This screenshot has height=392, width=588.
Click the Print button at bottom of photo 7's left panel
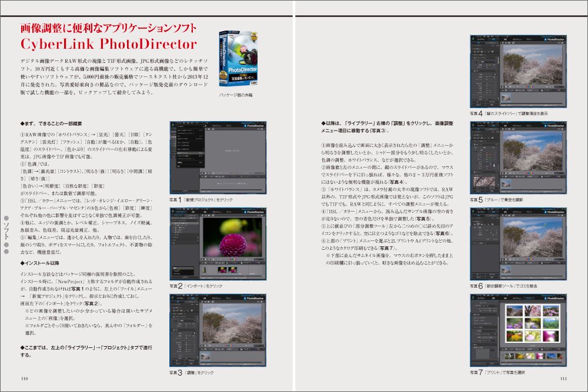click(x=492, y=364)
